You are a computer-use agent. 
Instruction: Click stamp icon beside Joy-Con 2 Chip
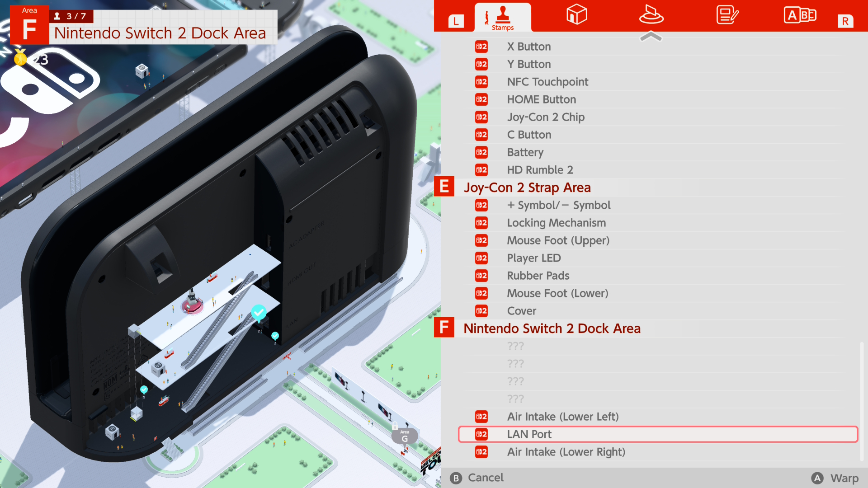(481, 117)
